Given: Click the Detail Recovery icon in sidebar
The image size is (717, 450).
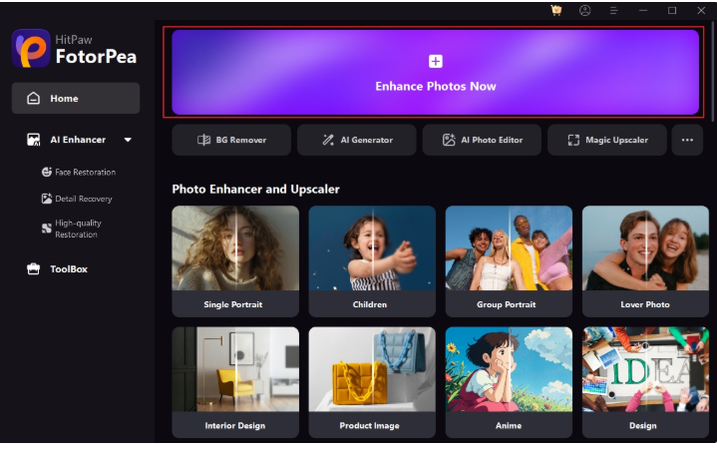Looking at the screenshot, I should point(47,198).
